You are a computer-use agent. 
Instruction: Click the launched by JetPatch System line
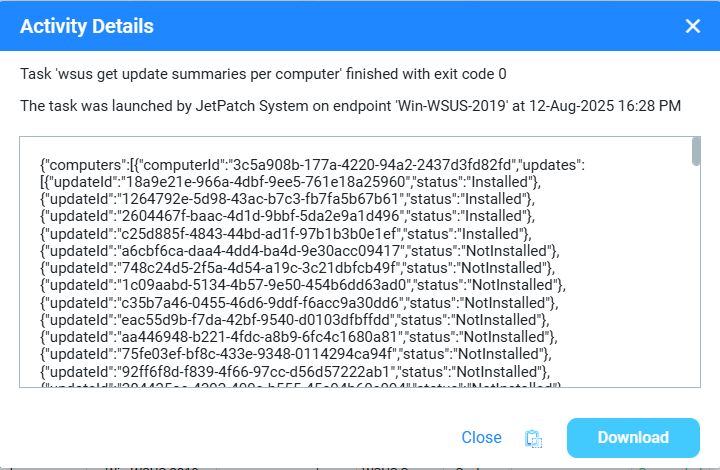pyautogui.click(x=350, y=105)
